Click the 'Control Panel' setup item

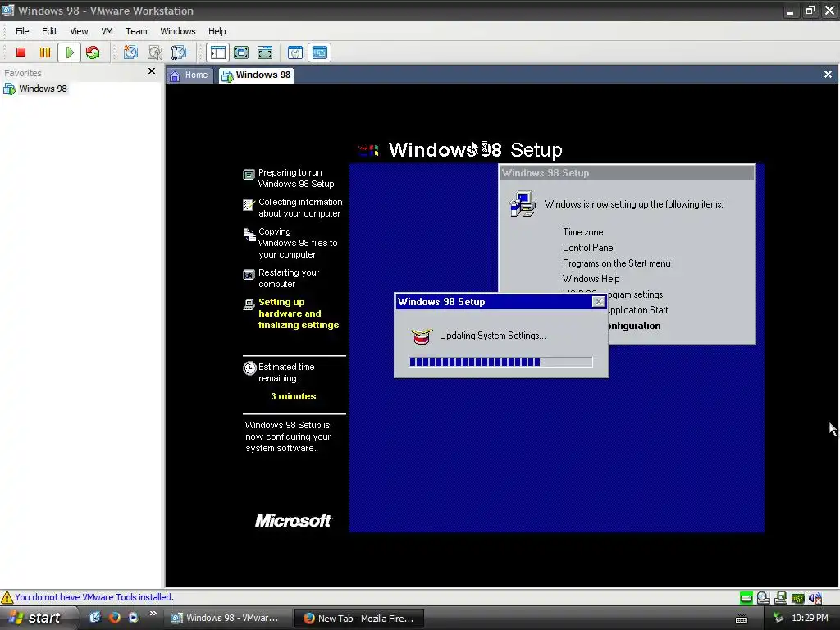588,248
